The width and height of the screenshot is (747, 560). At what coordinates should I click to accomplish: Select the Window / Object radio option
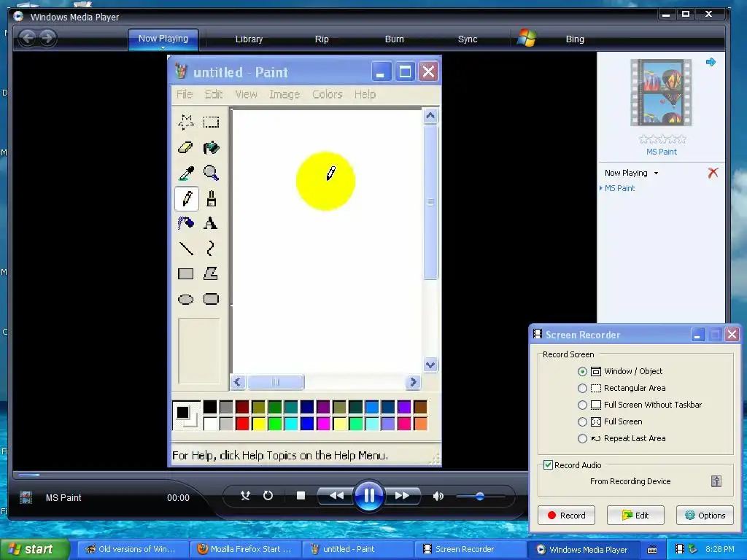(582, 371)
